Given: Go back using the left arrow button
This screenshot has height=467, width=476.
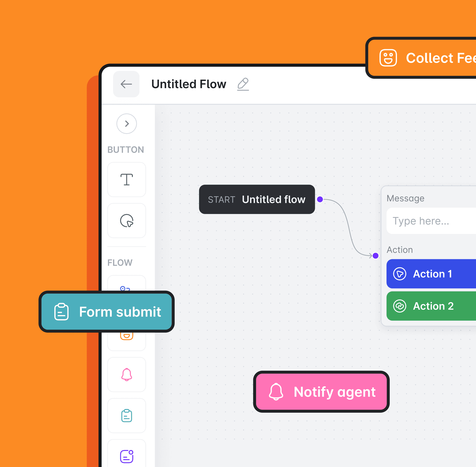Looking at the screenshot, I should (x=126, y=84).
